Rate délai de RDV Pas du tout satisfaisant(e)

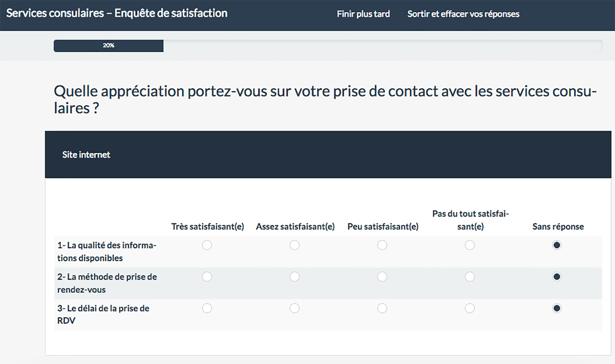(470, 308)
